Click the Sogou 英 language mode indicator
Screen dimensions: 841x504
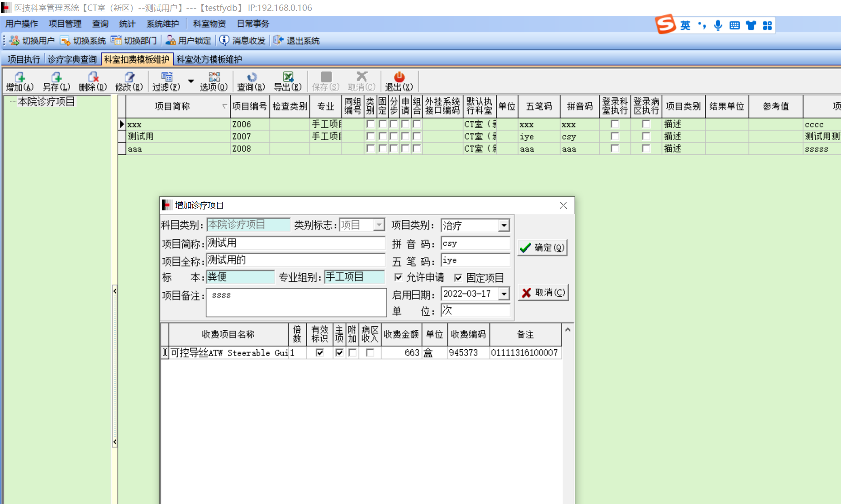pos(685,25)
